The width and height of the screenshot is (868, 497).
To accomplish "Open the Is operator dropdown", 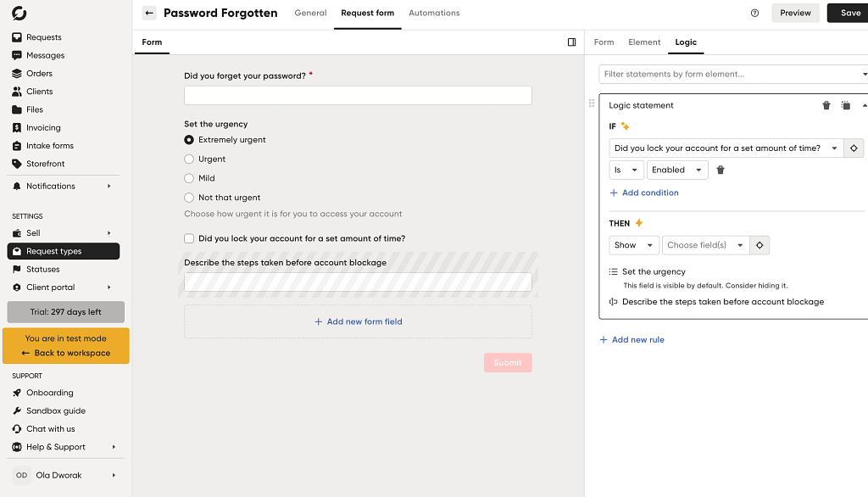I will coord(626,170).
